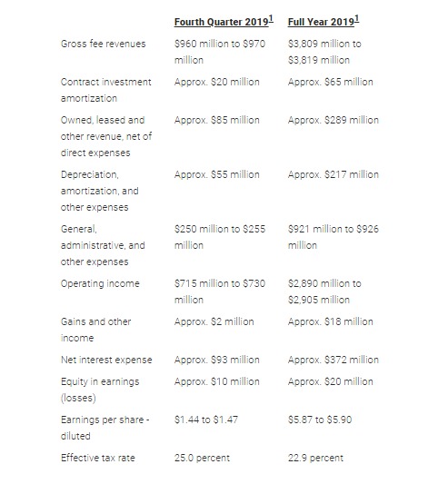Click the Gains and other income label
Image resolution: width=448 pixels, height=484 pixels.
tap(95, 330)
